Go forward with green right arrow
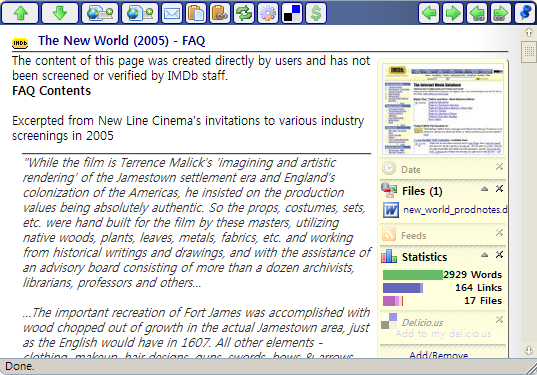Viewport: 537px width, 375px height. point(453,13)
